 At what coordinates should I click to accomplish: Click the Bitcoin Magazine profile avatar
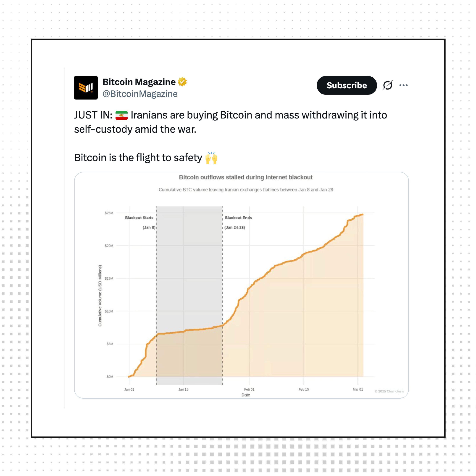coord(86,88)
